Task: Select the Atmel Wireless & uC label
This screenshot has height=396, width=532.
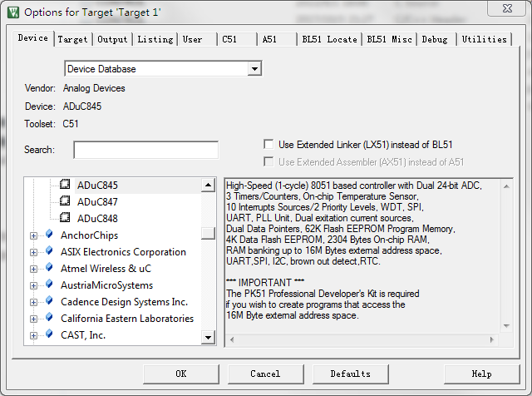Action: [x=106, y=269]
